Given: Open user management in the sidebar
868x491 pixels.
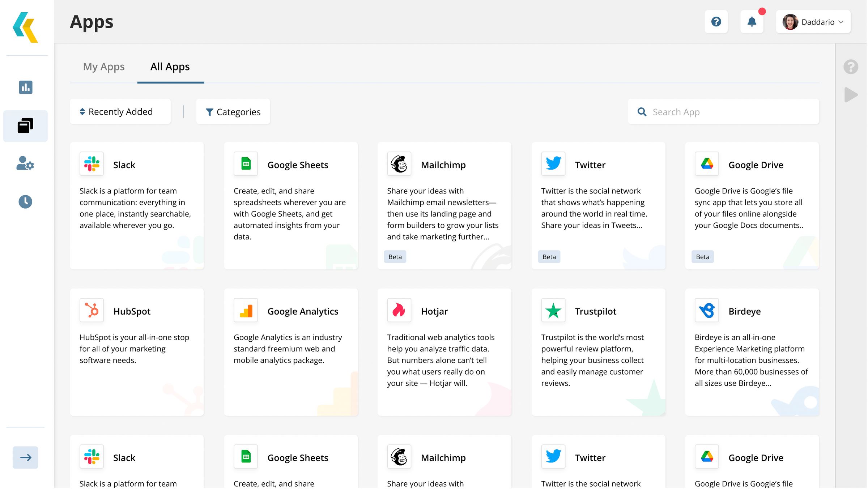Looking at the screenshot, I should coord(25,165).
